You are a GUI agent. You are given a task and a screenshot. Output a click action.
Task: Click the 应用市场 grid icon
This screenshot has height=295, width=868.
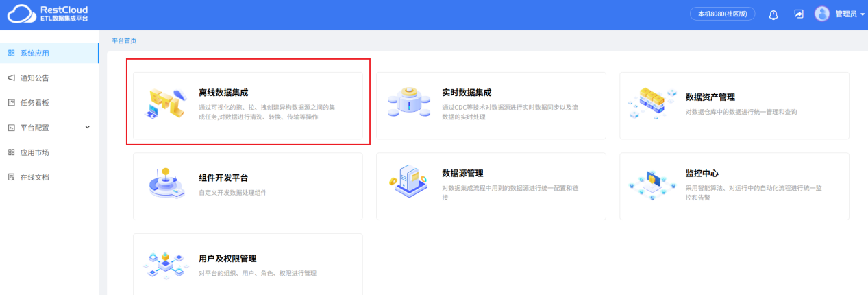point(11,152)
